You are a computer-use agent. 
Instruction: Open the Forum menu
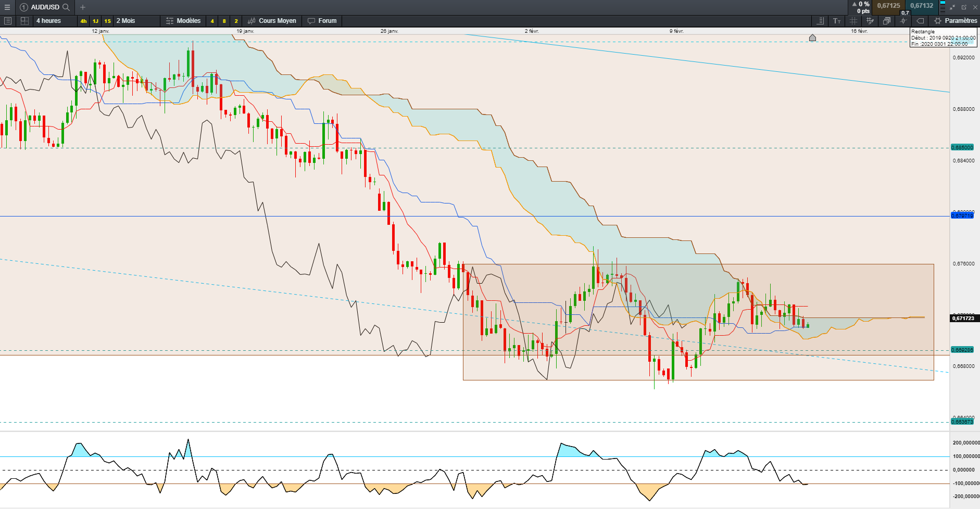tap(322, 21)
